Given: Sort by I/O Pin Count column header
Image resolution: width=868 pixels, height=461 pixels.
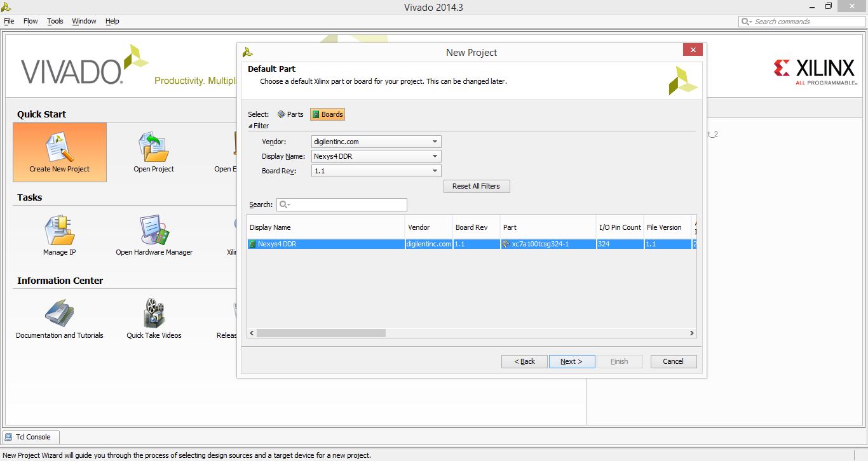Looking at the screenshot, I should pyautogui.click(x=620, y=227).
